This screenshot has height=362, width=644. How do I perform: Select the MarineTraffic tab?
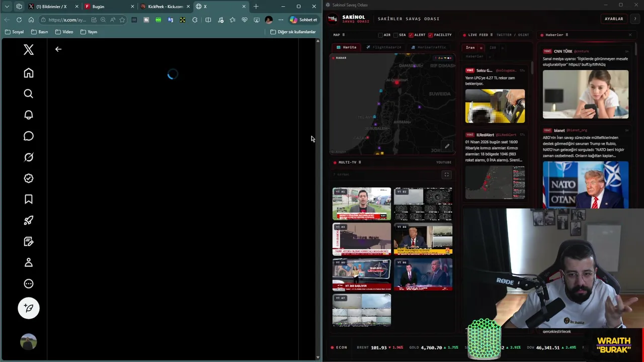(x=429, y=47)
